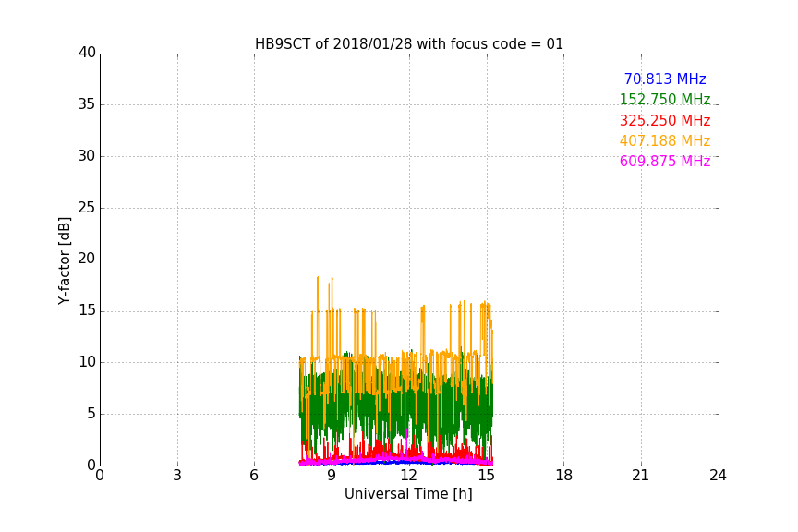Click the y-axis tick value 10
The height and width of the screenshot is (532, 798).
[x=87, y=362]
